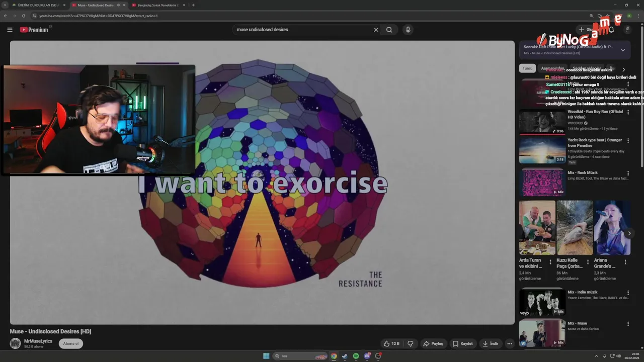Open Kuzu Kelle Paça short thumbnail
Viewport: 644px width, 362px height.
575,228
